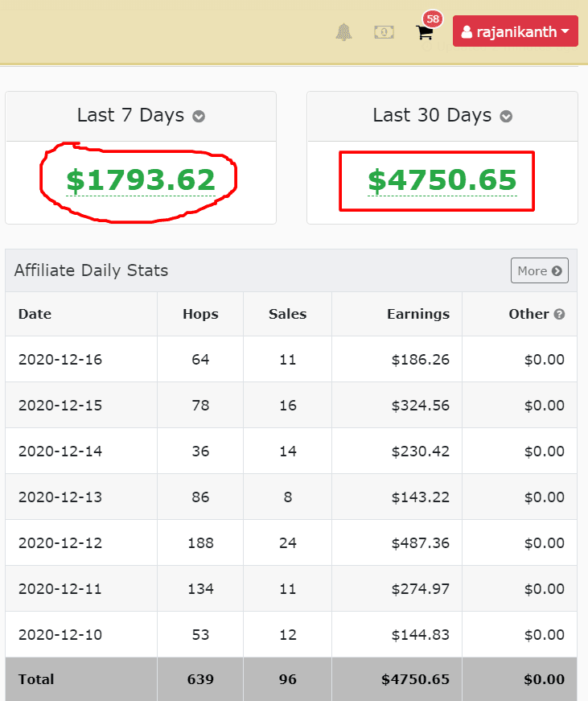Click the Affiliate Daily Stats panel title
This screenshot has height=701, width=588.
[x=91, y=270]
